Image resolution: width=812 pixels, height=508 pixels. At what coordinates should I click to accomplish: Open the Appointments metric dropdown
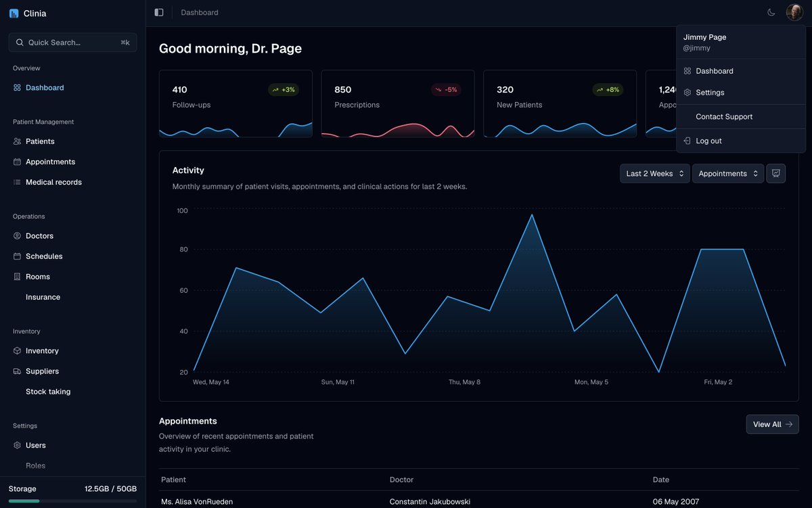pos(728,174)
